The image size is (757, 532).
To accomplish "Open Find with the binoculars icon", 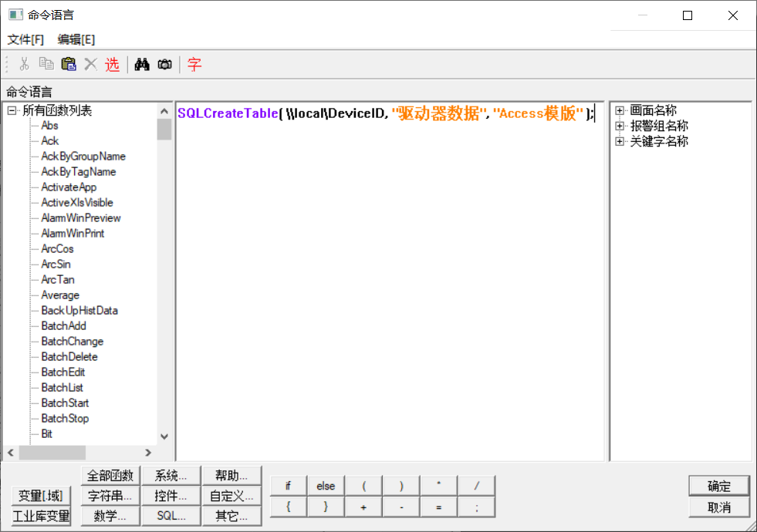I will coord(142,64).
